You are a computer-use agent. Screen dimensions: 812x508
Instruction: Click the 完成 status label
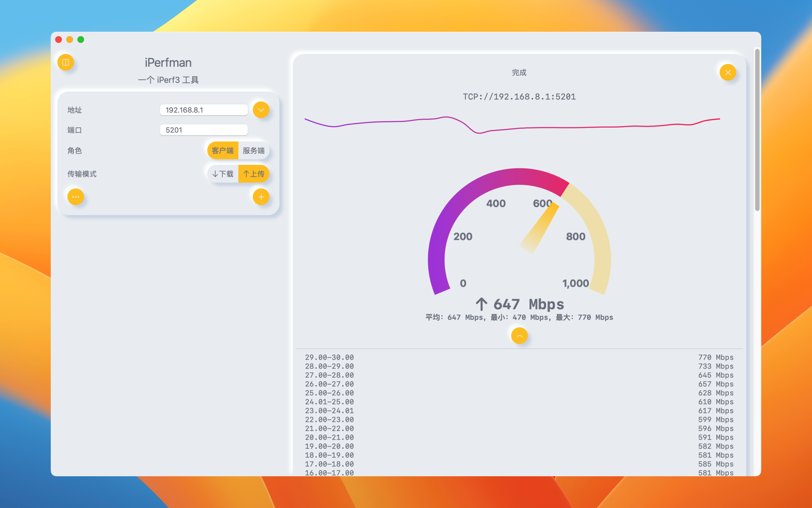pyautogui.click(x=519, y=73)
